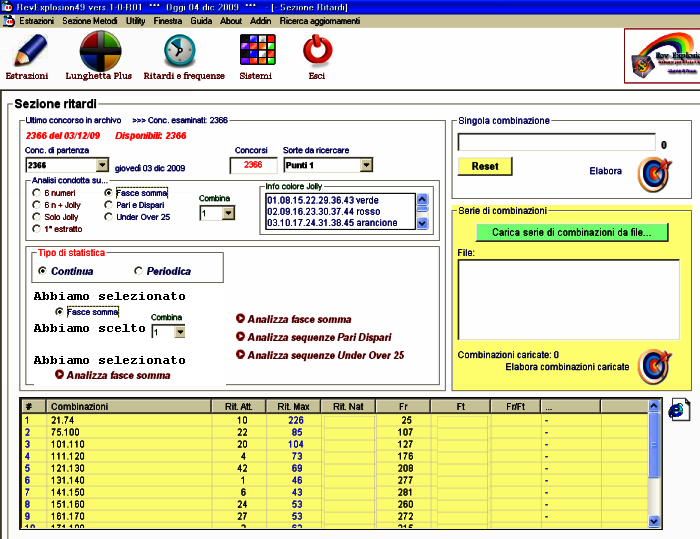This screenshot has height=539, width=700.
Task: Open the Conc. di partenza dropdown
Action: pyautogui.click(x=102, y=165)
